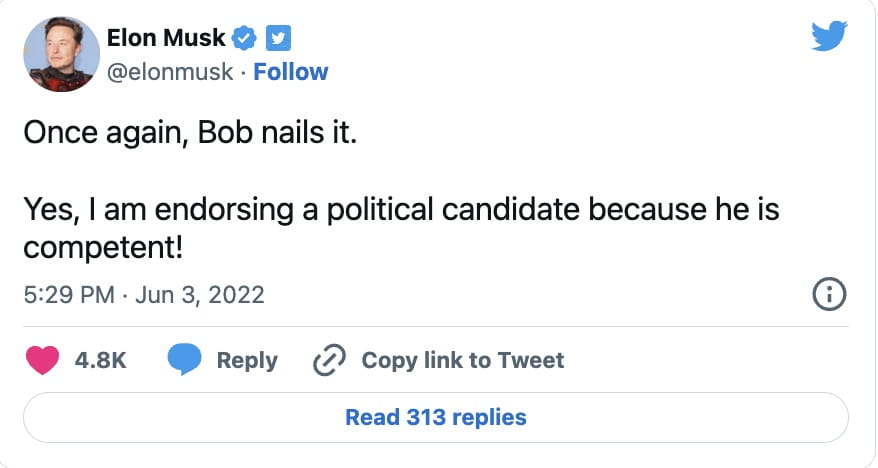This screenshot has width=878, height=468.
Task: Click the blue reply speech bubble icon
Action: coord(185,360)
